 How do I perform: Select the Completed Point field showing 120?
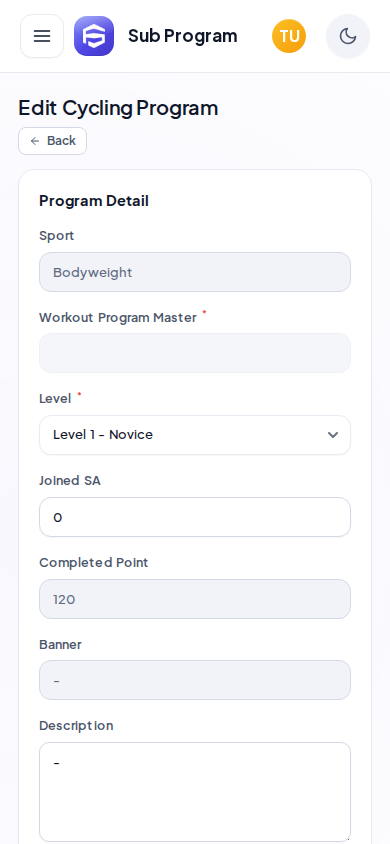195,599
